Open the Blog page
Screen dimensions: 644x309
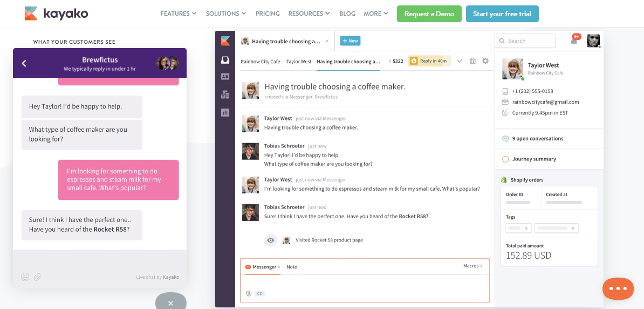[x=347, y=14]
